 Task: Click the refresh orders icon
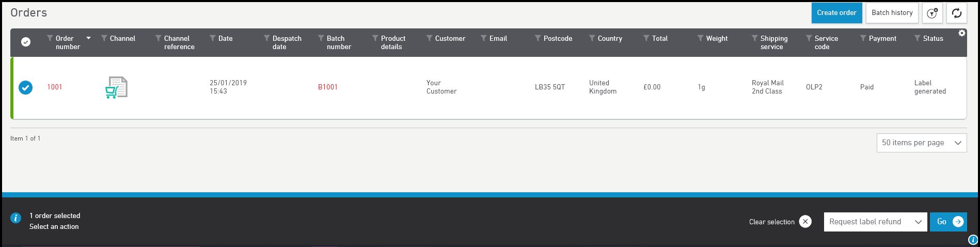coord(956,13)
